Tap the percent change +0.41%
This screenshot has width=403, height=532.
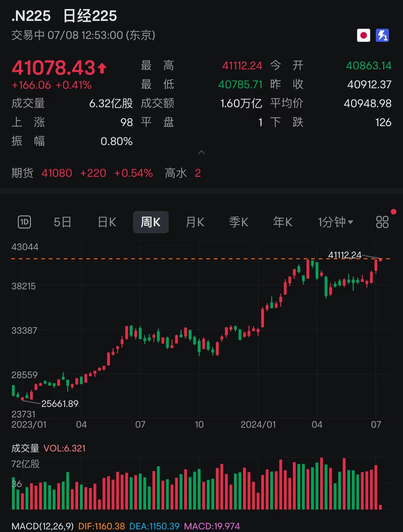coord(74,85)
